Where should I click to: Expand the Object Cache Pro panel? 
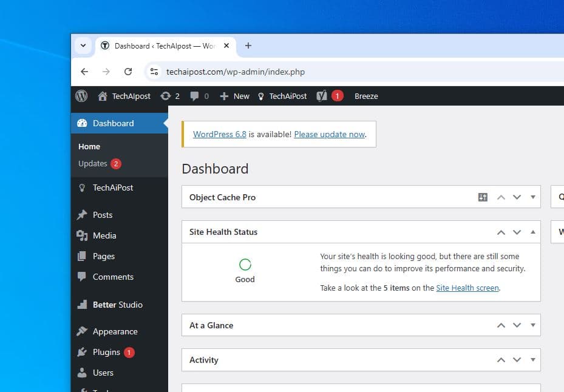coord(532,197)
